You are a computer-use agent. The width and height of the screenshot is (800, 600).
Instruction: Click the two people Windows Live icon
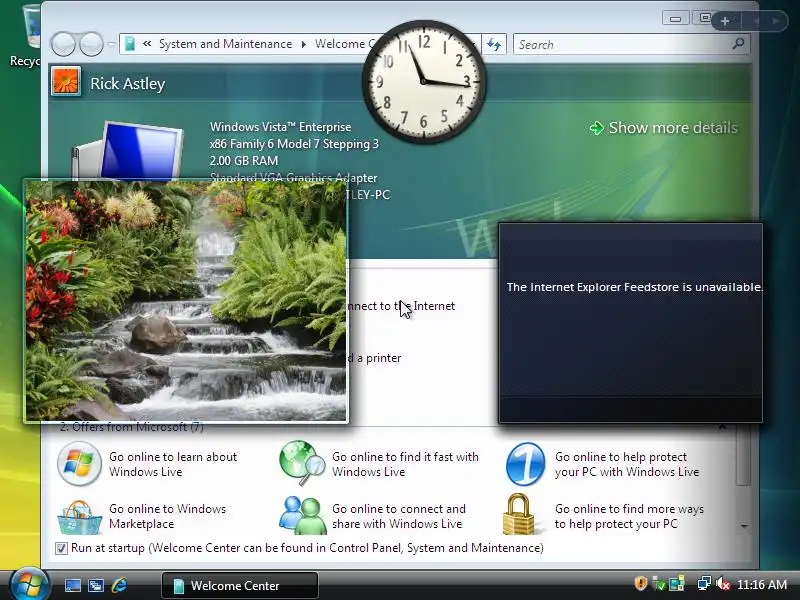point(303,515)
